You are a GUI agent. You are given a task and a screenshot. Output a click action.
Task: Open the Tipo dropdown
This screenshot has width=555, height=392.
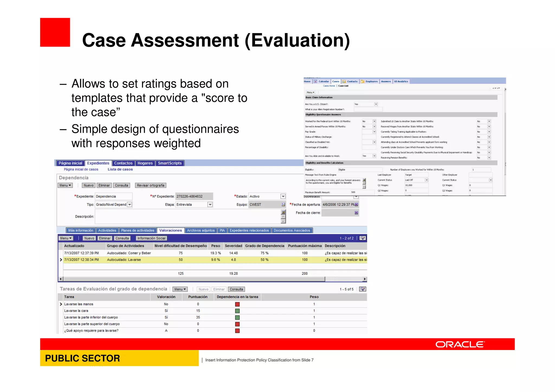[130, 205]
